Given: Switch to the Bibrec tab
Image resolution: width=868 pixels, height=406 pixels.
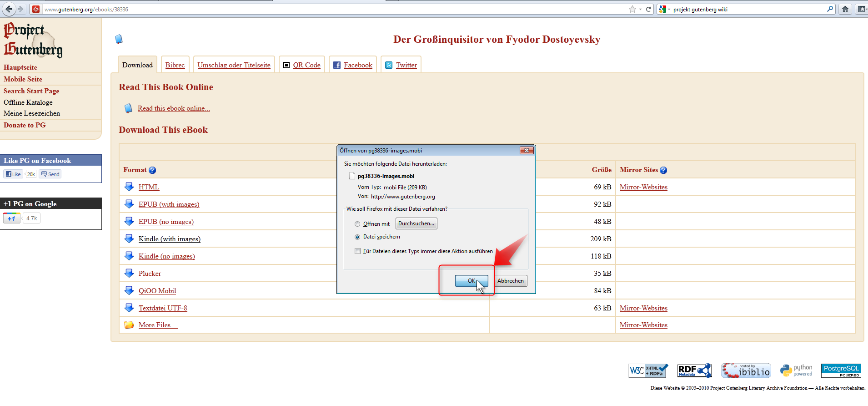Looking at the screenshot, I should coord(175,65).
